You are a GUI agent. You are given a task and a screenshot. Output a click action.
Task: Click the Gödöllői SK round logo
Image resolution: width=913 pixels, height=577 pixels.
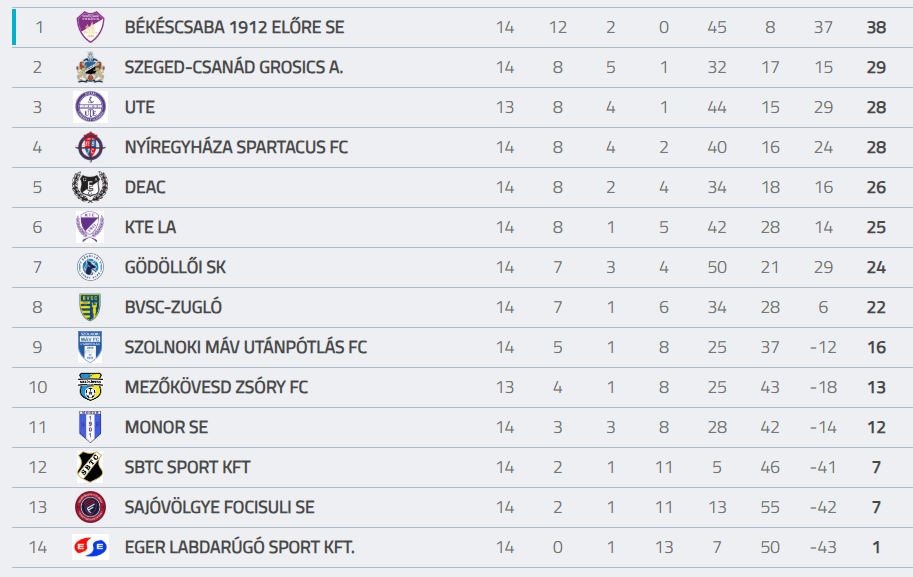[x=90, y=267]
